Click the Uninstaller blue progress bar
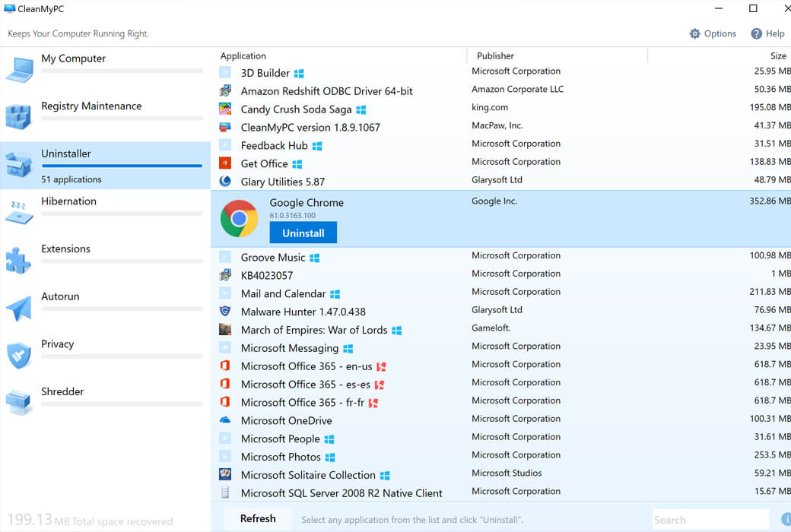This screenshot has height=532, width=791. tap(122, 166)
